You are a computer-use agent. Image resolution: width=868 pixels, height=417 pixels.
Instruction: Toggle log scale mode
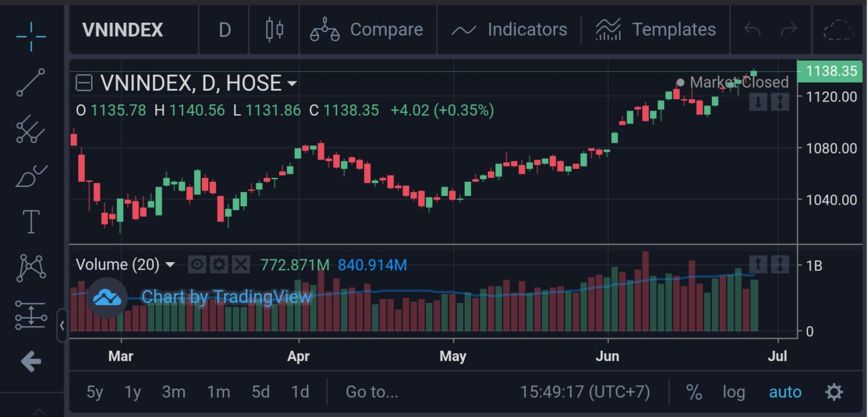click(733, 391)
